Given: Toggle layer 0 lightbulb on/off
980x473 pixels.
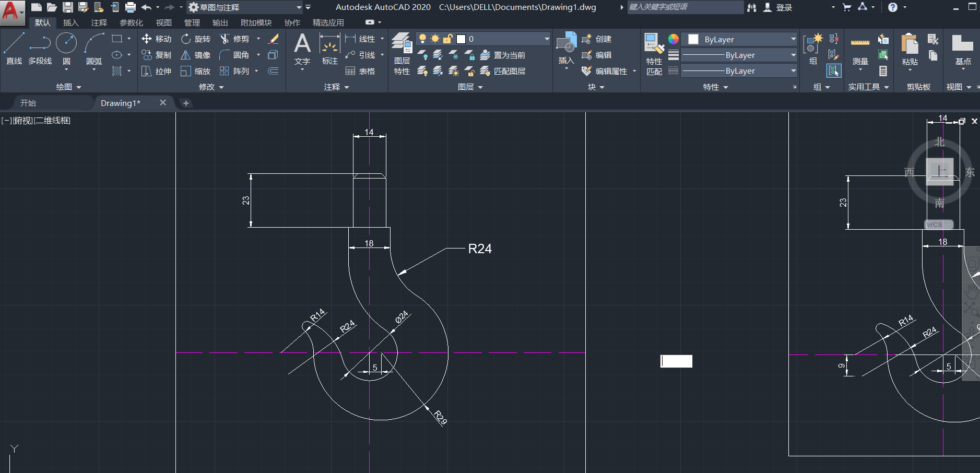Looking at the screenshot, I should pos(422,39).
